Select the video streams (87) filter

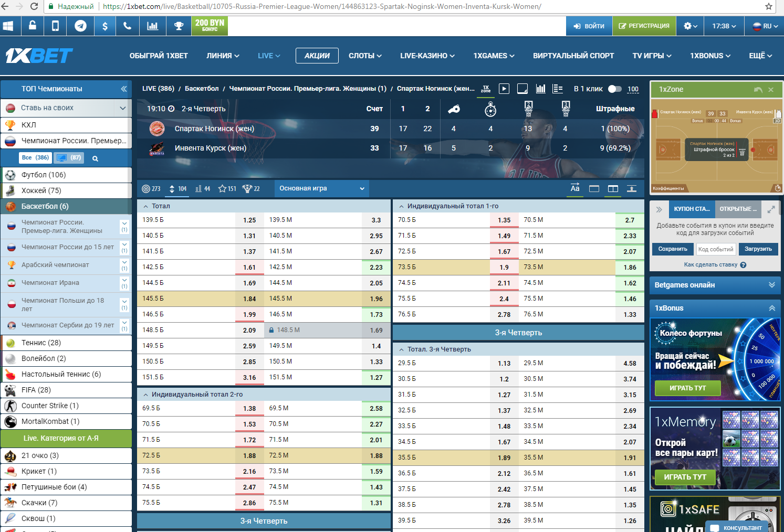(69, 158)
